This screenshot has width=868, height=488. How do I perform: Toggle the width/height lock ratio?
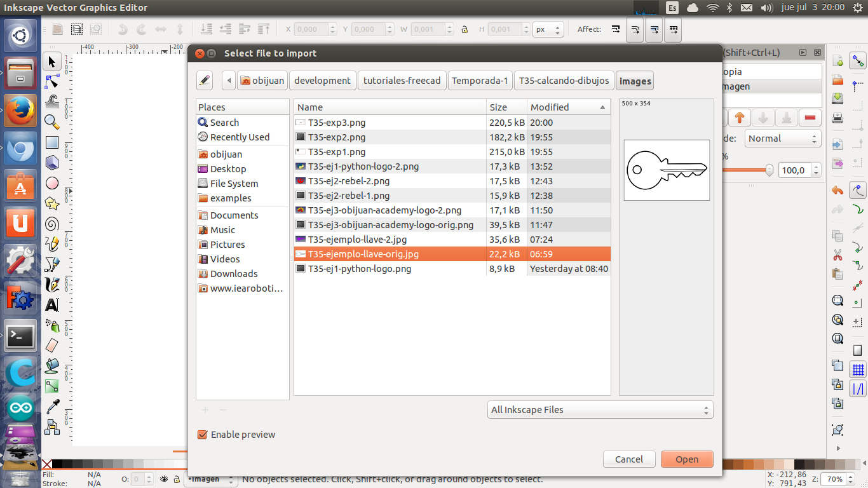pos(465,29)
